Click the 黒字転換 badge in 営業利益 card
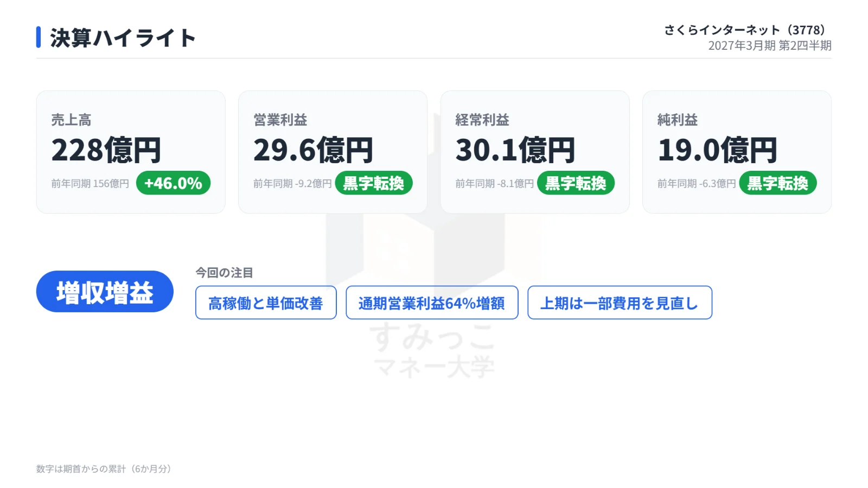The height and width of the screenshot is (488, 868). click(x=374, y=183)
